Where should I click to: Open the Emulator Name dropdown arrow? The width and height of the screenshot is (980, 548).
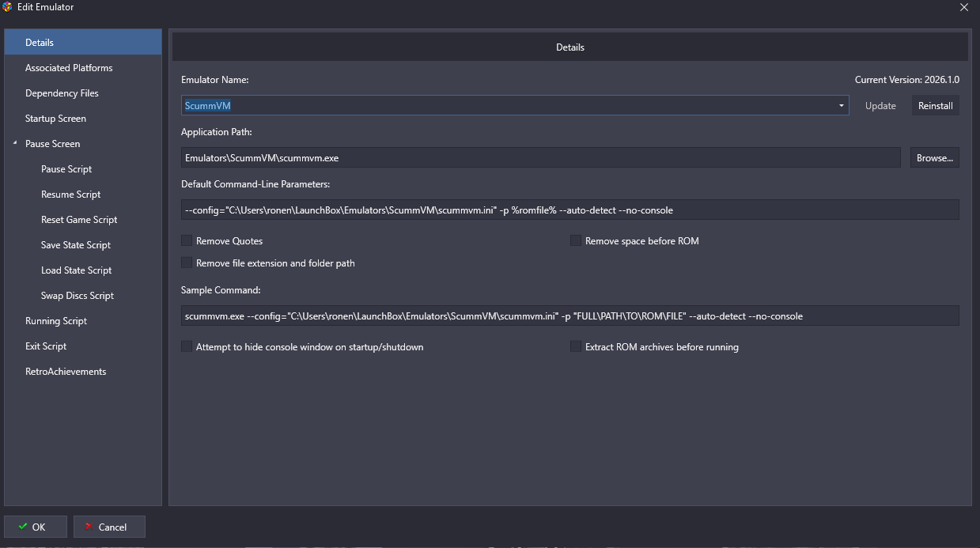(841, 106)
